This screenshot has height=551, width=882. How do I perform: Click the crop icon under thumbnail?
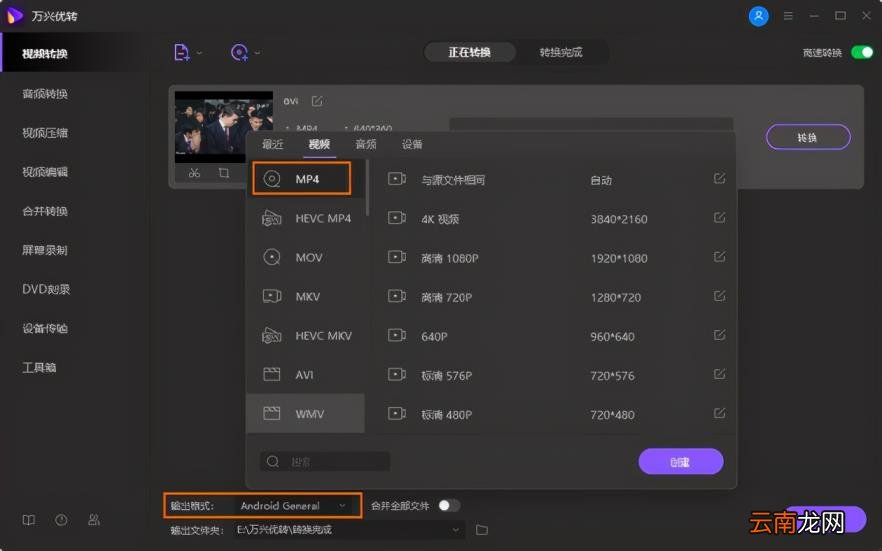(x=224, y=173)
